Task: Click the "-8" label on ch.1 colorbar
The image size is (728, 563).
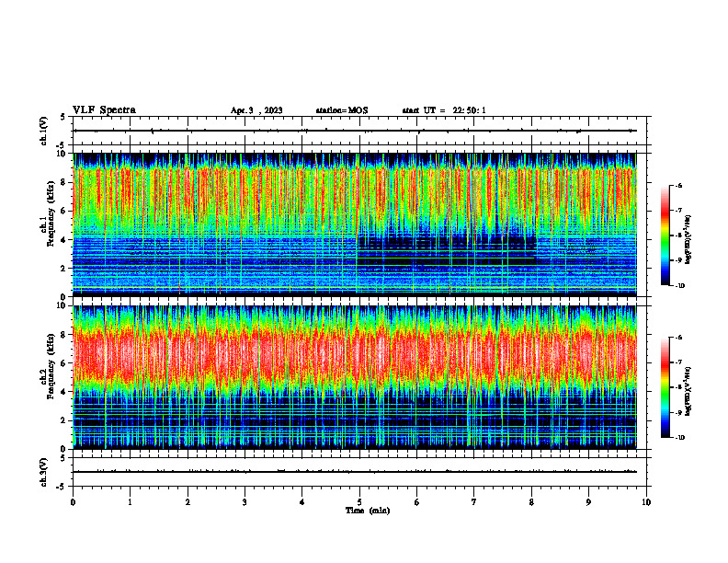Action: 678,236
